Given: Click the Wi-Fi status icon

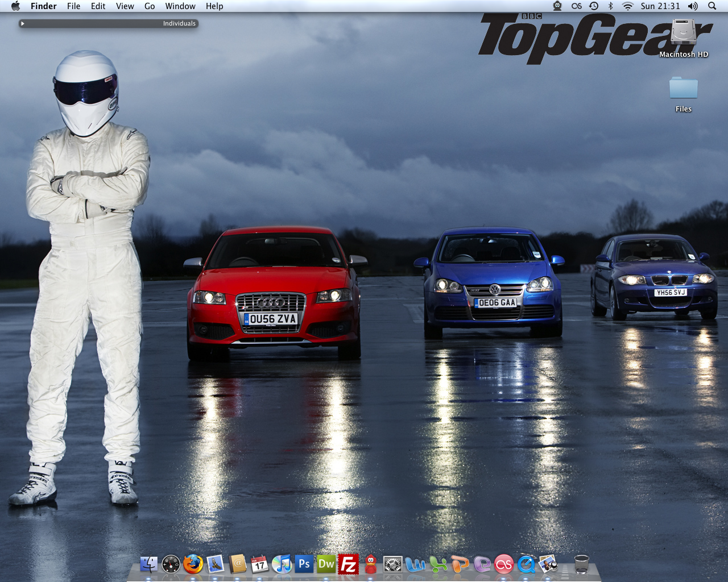Looking at the screenshot, I should point(627,6).
